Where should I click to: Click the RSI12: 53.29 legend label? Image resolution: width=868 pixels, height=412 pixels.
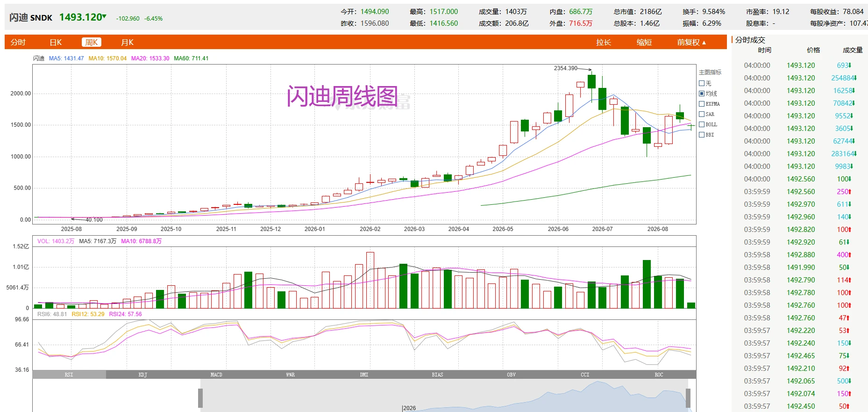point(88,314)
